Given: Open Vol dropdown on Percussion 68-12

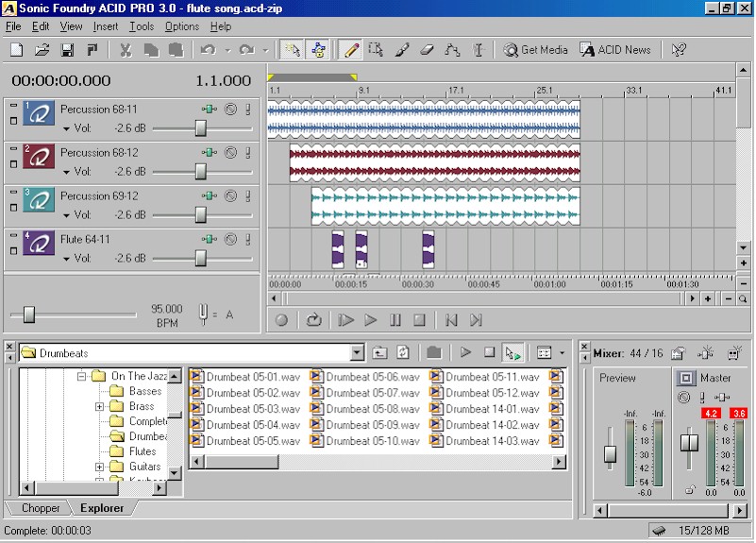Looking at the screenshot, I should 66,172.
